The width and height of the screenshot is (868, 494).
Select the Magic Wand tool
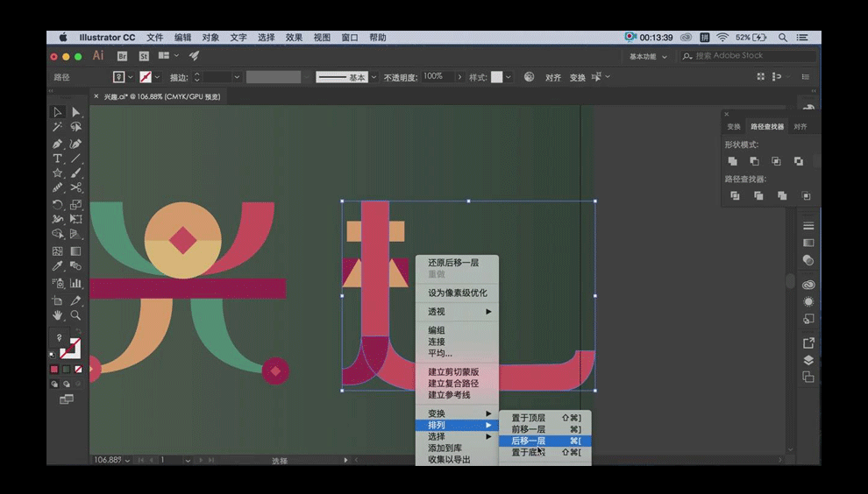tap(57, 128)
